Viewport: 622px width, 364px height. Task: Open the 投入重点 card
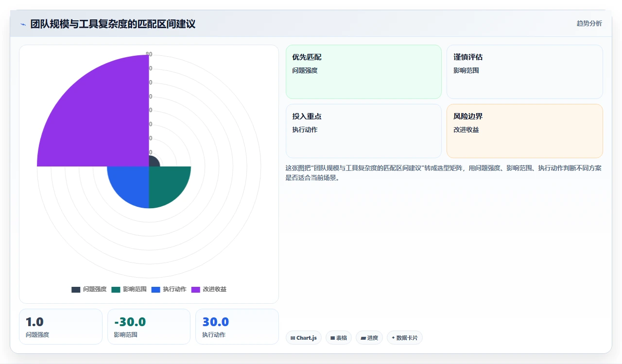click(x=363, y=131)
